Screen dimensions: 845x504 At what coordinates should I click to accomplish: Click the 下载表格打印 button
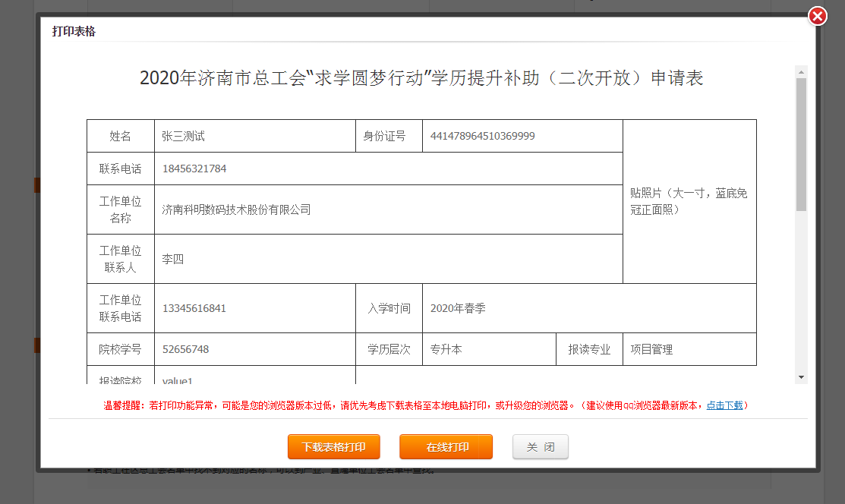(333, 447)
